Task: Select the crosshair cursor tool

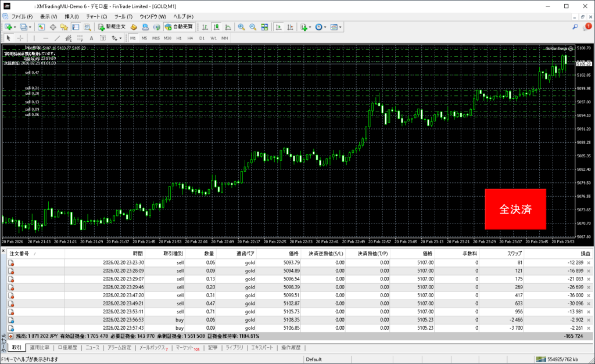Action: point(20,38)
